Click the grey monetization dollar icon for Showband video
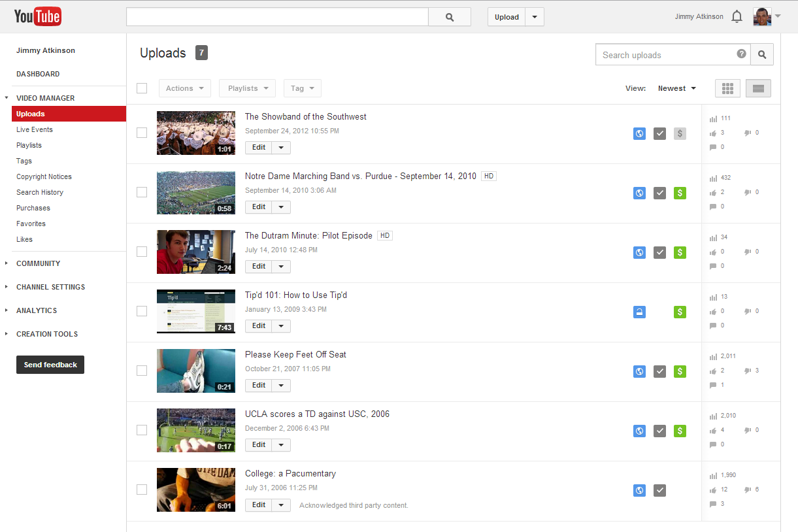Image resolution: width=798 pixels, height=532 pixels. click(x=680, y=133)
